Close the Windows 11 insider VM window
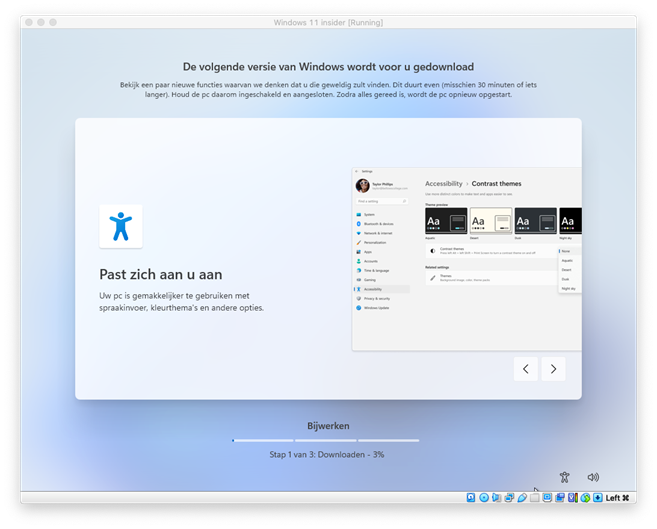The height and width of the screenshot is (529, 657). pyautogui.click(x=28, y=22)
